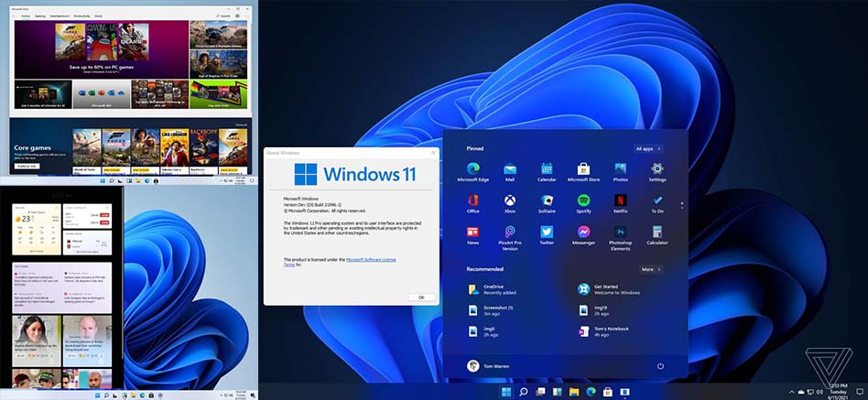Show More recommended items
The image size is (868, 400).
(x=652, y=269)
